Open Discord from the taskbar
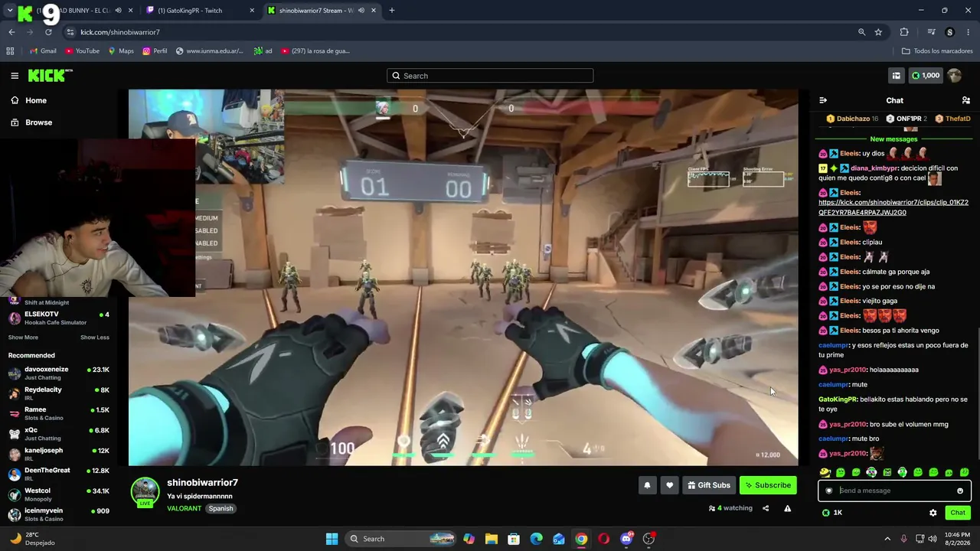Viewport: 980px width, 551px height. (x=626, y=539)
